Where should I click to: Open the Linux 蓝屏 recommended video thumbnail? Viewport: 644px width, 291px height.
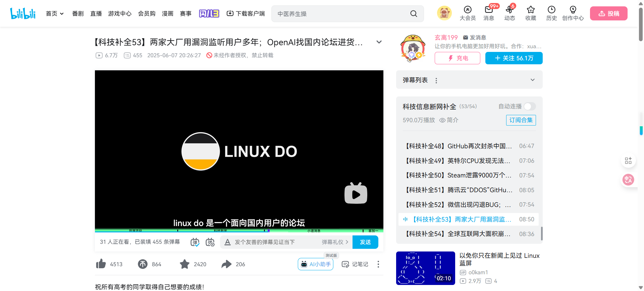[425, 268]
